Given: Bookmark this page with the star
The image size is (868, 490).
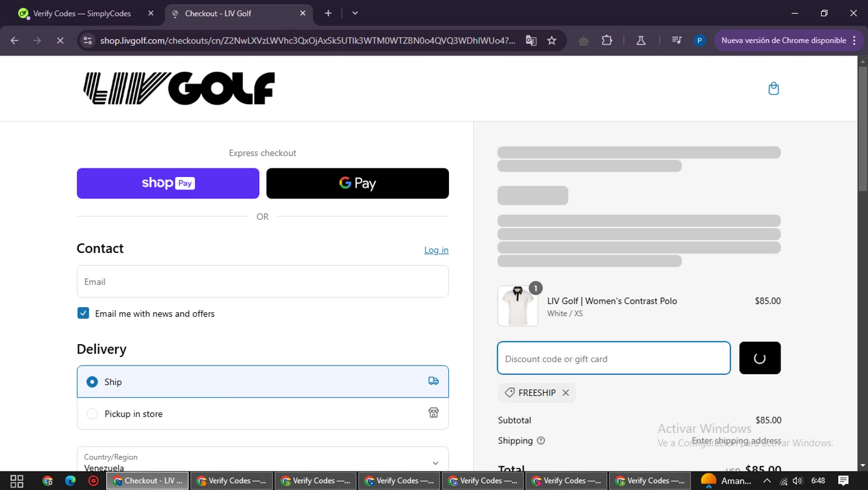Looking at the screenshot, I should tap(551, 40).
